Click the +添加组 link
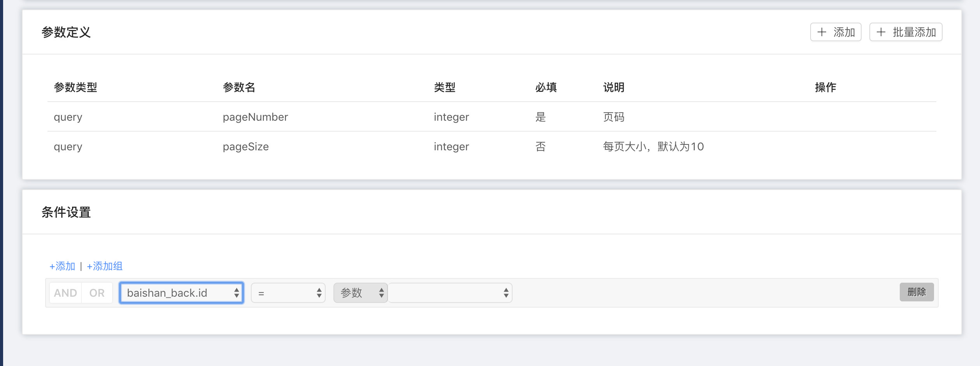Image resolution: width=980 pixels, height=366 pixels. pos(105,266)
